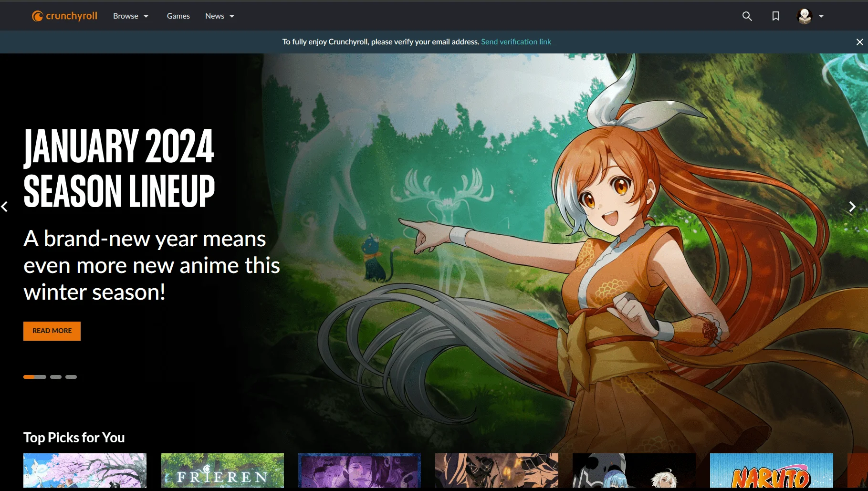The image size is (868, 491).
Task: Open the News dropdown menu
Action: tap(220, 16)
